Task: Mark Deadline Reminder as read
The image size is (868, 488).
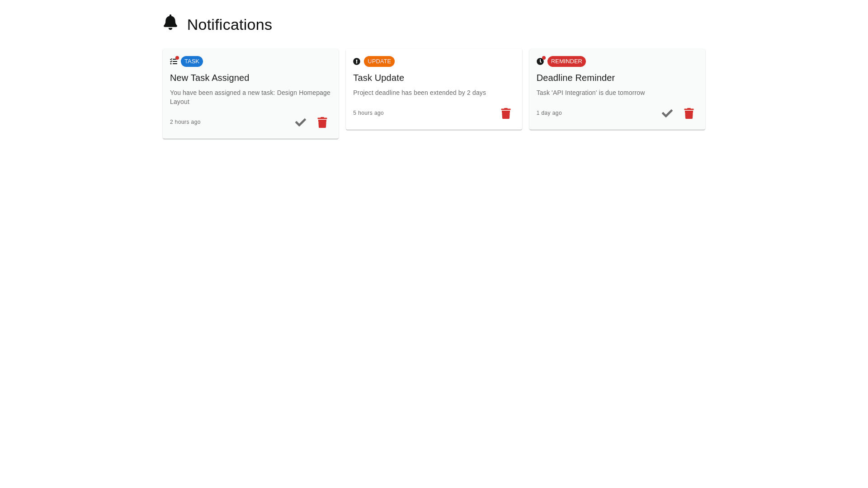Action: [667, 113]
